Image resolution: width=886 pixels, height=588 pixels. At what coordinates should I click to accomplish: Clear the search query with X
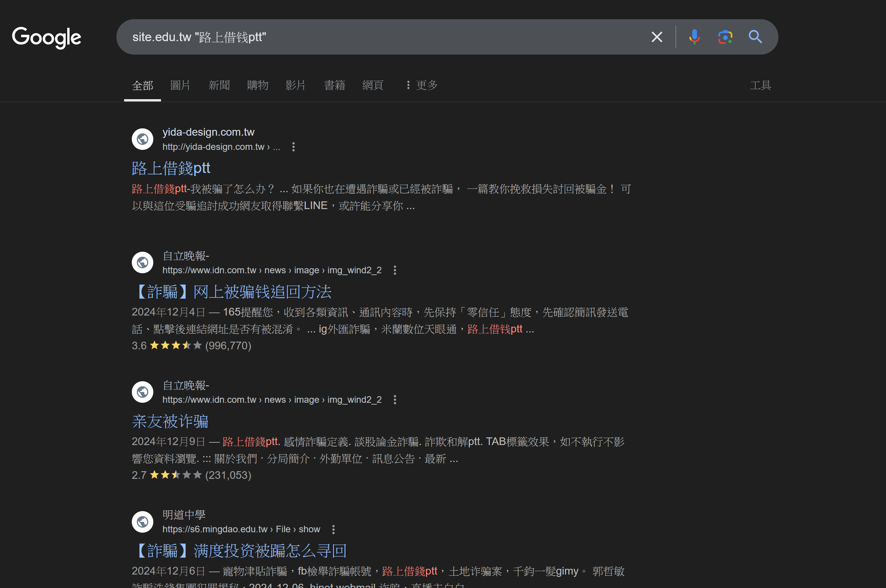click(x=657, y=37)
